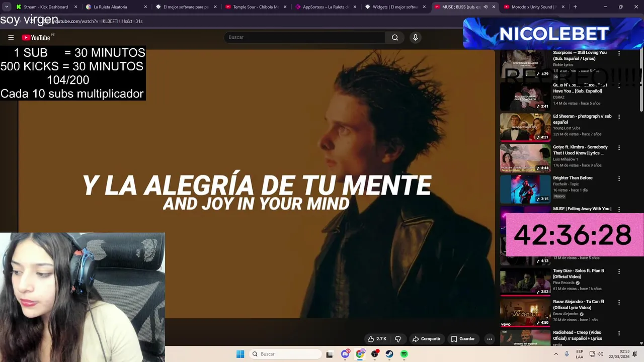Image resolution: width=644 pixels, height=362 pixels.
Task: Open options menu for Ed Sheeran video
Action: 619,117
